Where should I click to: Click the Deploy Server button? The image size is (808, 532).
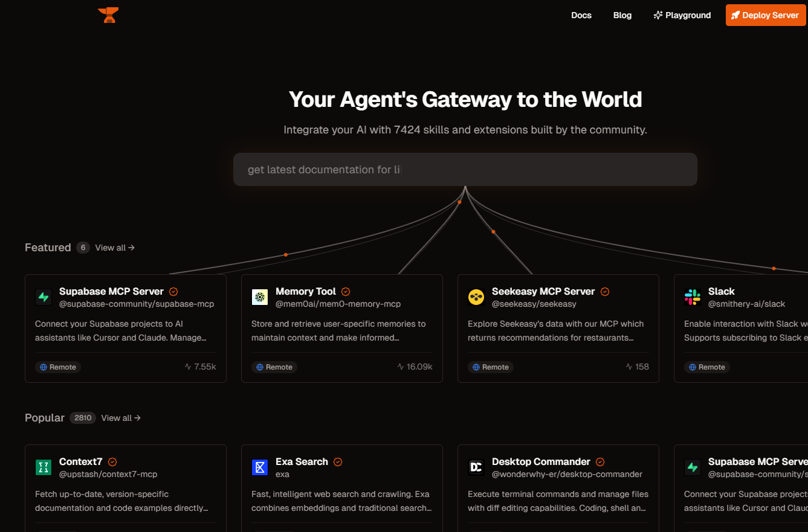tap(766, 15)
